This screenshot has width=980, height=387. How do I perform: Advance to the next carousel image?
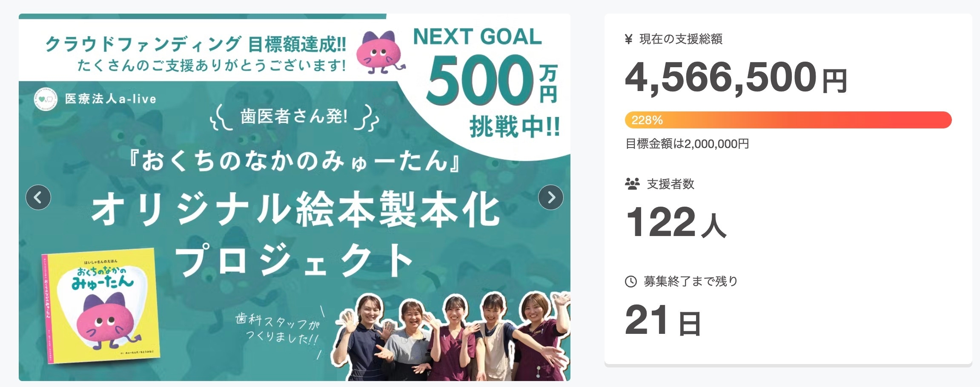tap(550, 198)
